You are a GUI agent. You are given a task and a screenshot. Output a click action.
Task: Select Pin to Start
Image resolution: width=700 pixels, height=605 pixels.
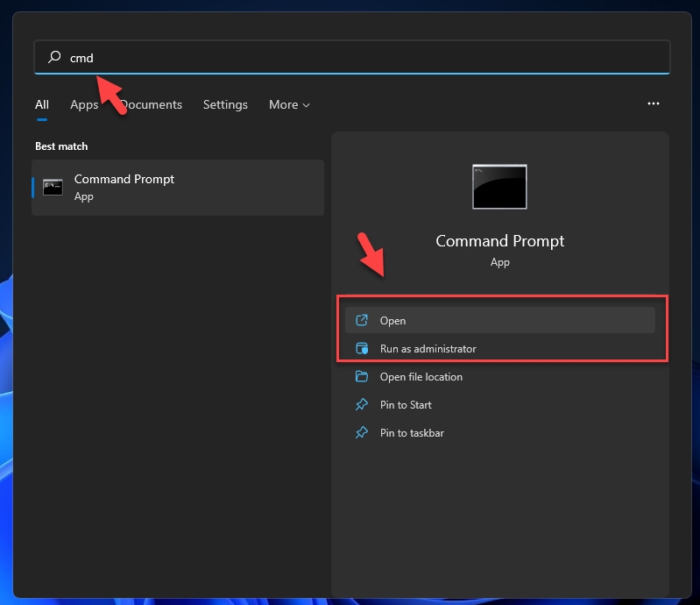[x=500, y=405]
